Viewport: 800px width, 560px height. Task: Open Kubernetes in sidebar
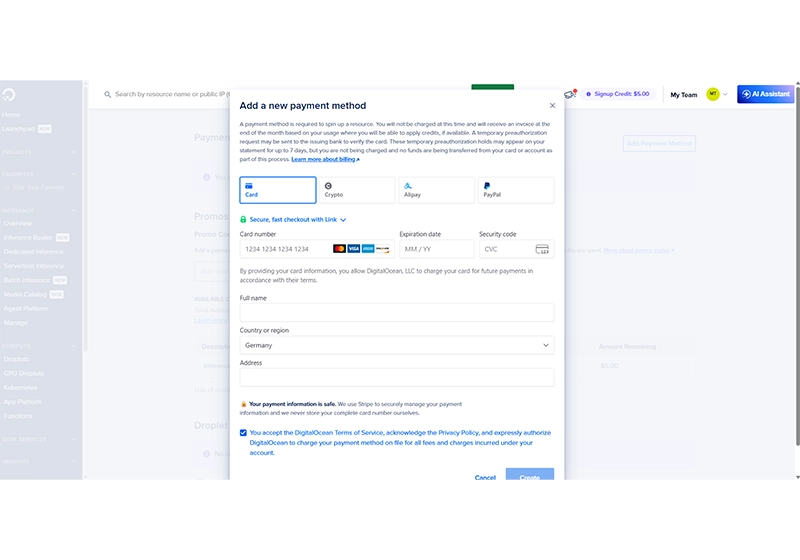click(20, 388)
